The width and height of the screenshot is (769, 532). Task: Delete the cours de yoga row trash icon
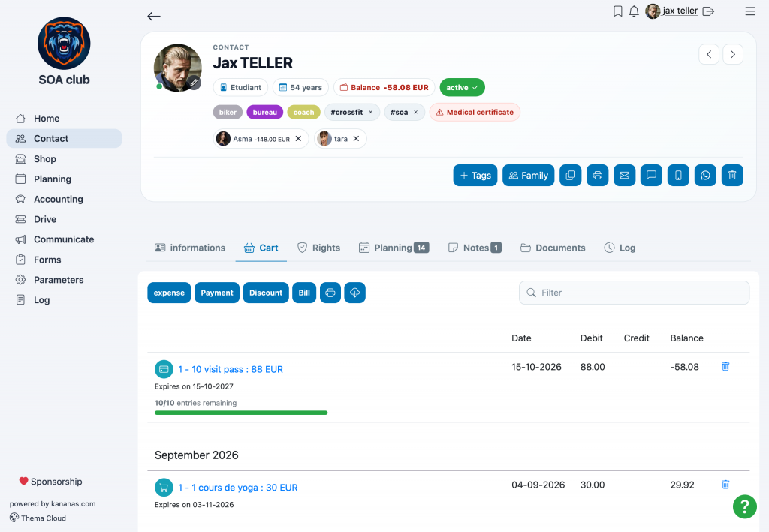point(725,485)
